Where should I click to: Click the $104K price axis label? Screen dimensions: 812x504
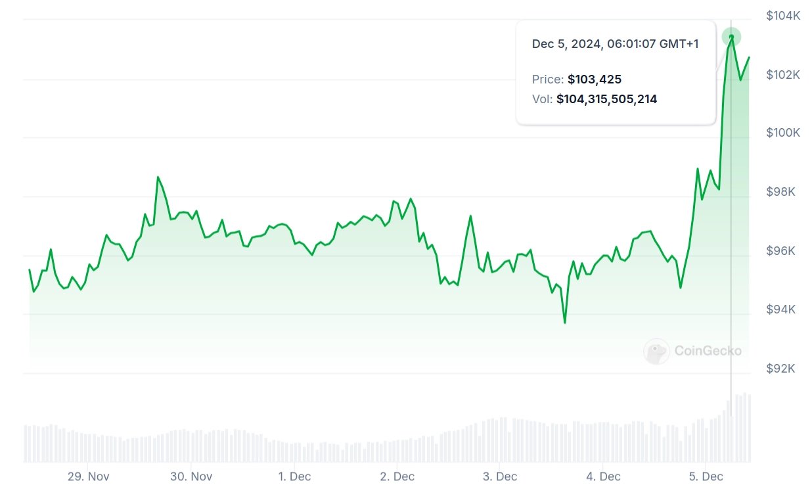(782, 16)
